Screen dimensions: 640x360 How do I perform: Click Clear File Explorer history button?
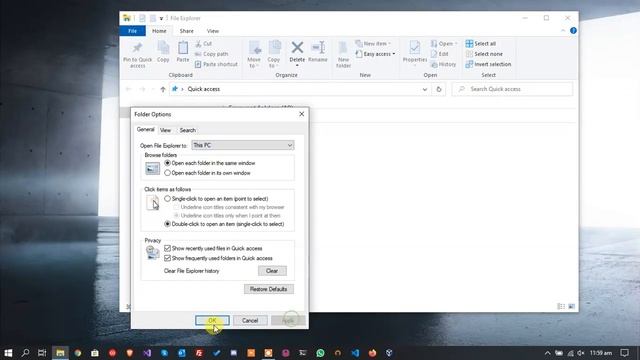272,271
